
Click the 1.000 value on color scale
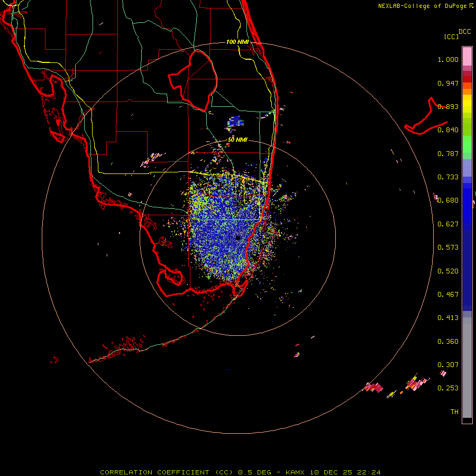[x=448, y=59]
